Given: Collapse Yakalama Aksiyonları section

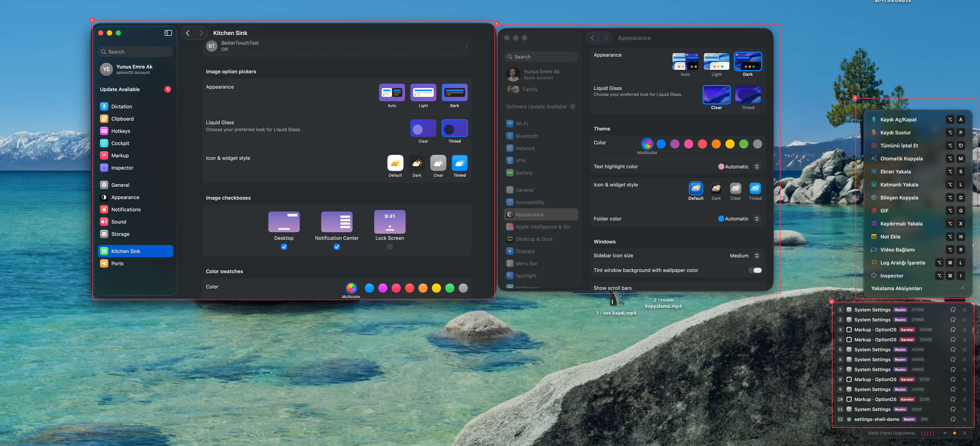Looking at the screenshot, I should [962, 288].
